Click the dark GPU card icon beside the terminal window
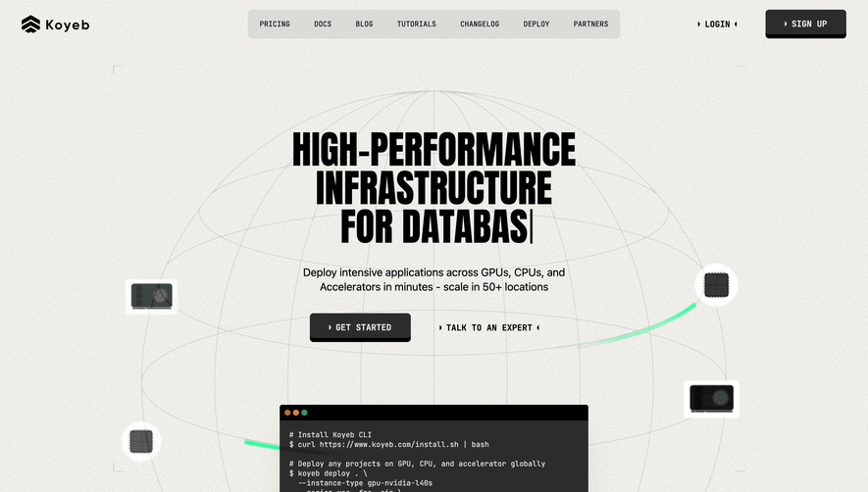Image resolution: width=868 pixels, height=492 pixels. tap(711, 399)
